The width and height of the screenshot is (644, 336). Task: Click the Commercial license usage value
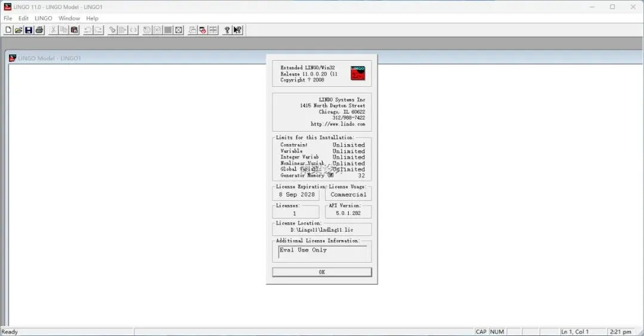tap(348, 194)
